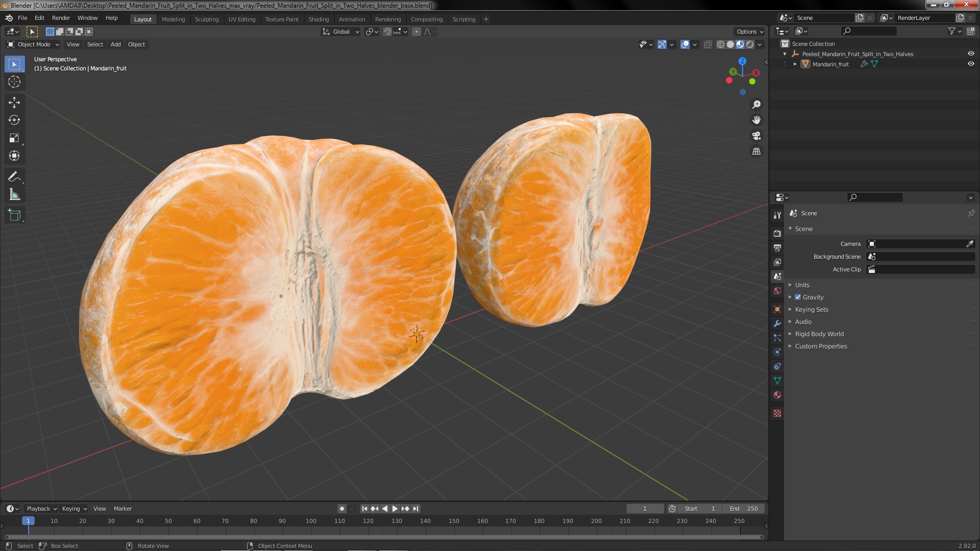Open the Modifier properties wrench tab

coord(777,323)
